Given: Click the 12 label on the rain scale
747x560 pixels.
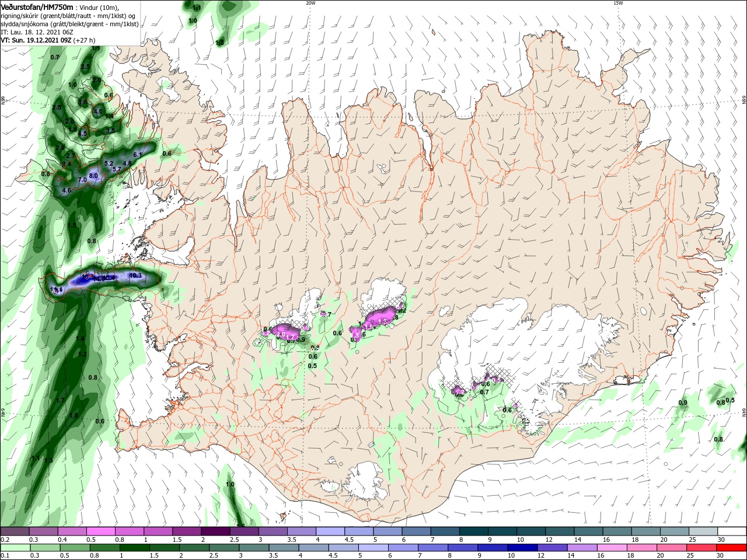Looking at the screenshot, I should (540, 556).
